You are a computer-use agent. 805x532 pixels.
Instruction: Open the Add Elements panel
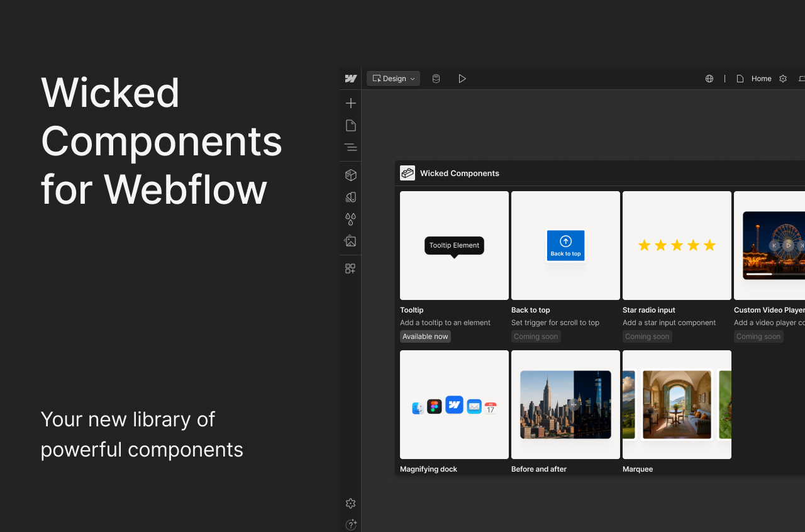tap(350, 103)
